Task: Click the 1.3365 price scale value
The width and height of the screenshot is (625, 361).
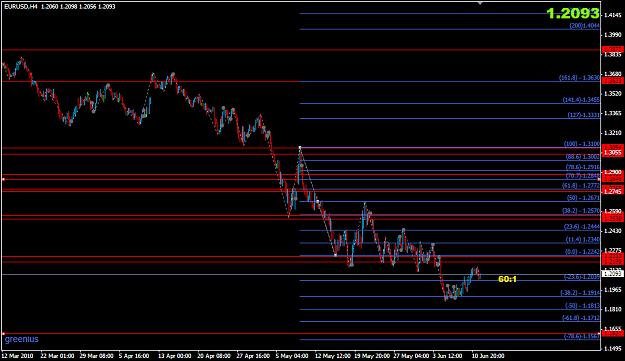Action: pyautogui.click(x=613, y=114)
